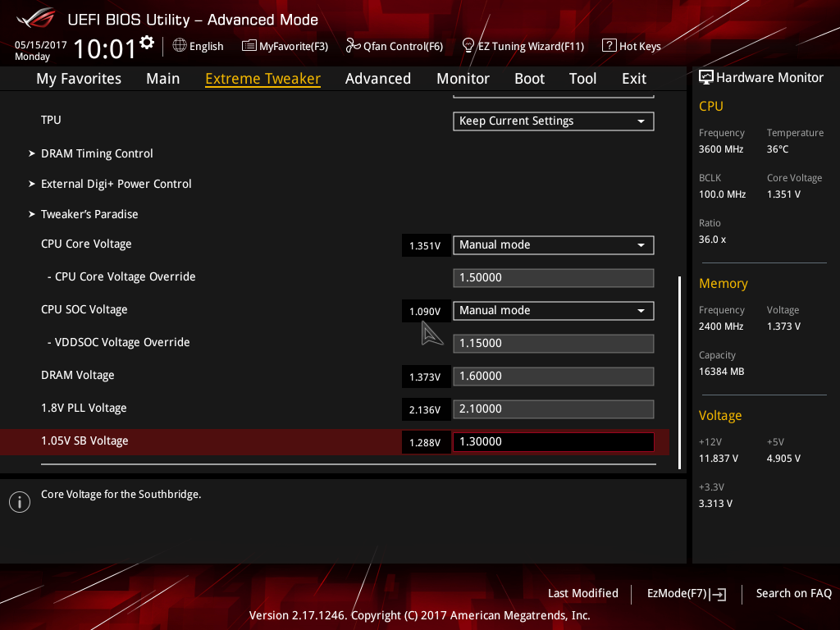The width and height of the screenshot is (840, 630).
Task: Open CPU Core Voltage mode dropdown
Action: 554,244
